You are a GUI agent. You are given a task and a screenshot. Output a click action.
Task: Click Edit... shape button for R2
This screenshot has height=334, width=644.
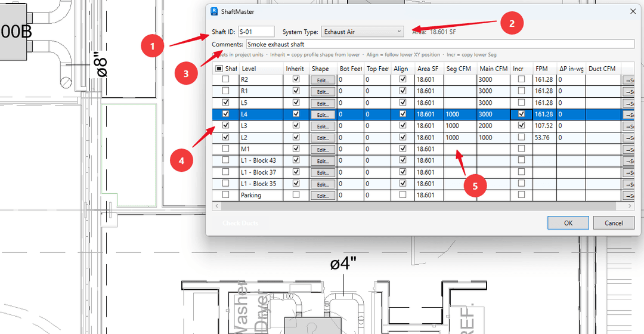323,80
